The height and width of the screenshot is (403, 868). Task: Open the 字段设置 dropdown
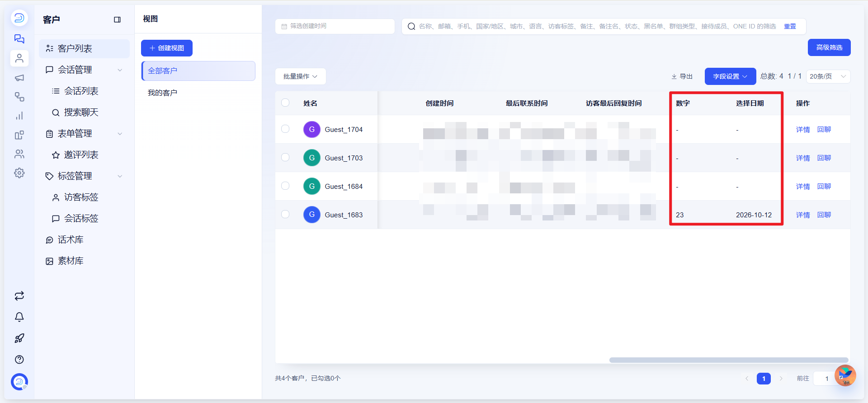pyautogui.click(x=730, y=76)
